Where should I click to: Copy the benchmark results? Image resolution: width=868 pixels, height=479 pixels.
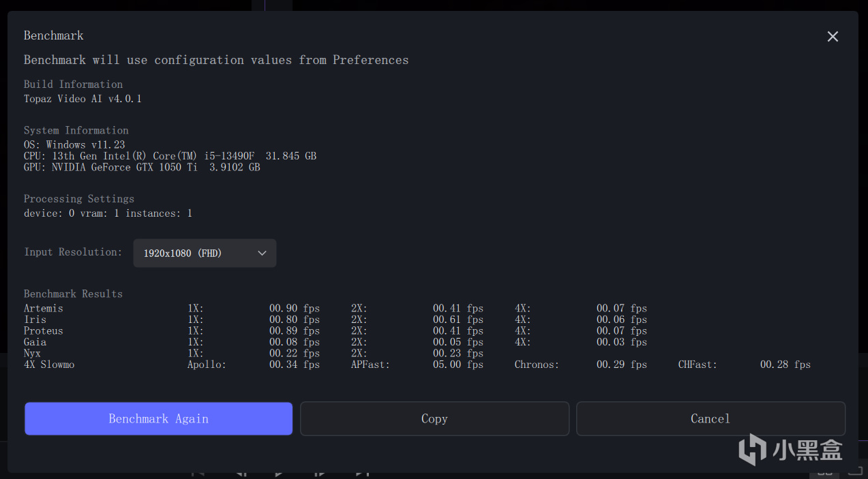(x=434, y=418)
